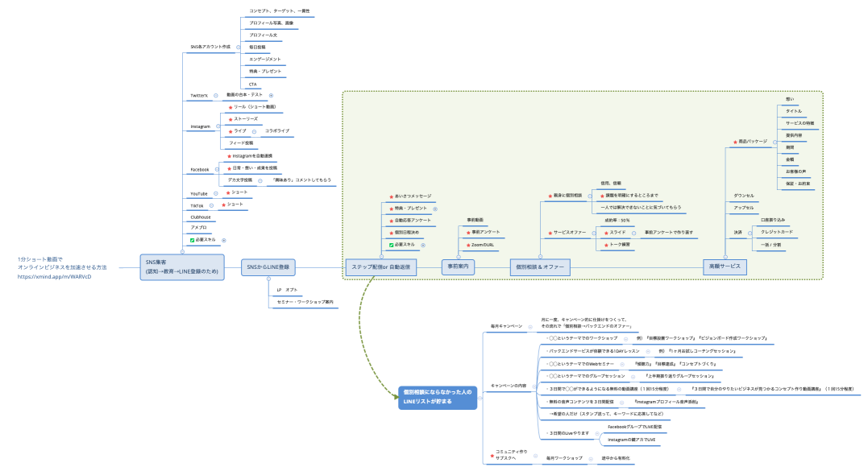The image size is (868, 471).
Task: Toggle the 必要スキル checkbox under ステップ配信
Action: (390, 245)
